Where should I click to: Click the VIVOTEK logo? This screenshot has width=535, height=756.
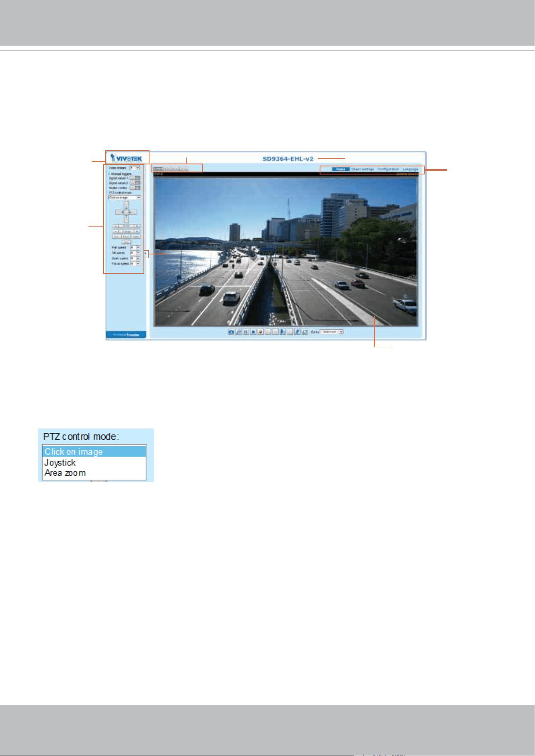(x=126, y=158)
